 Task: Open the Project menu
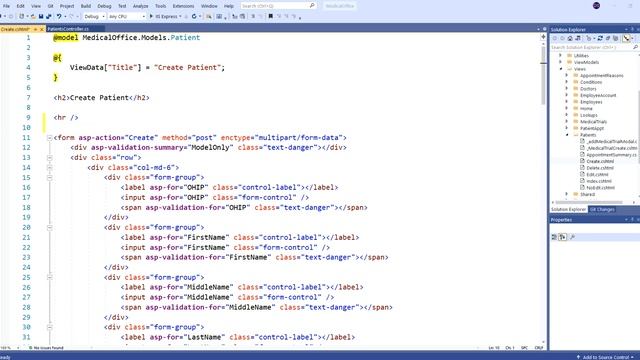(67, 6)
